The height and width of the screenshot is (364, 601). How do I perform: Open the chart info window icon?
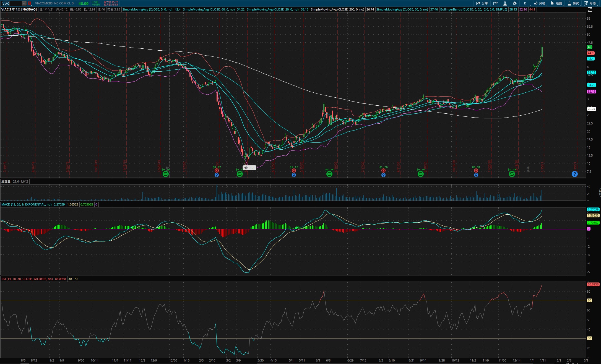[495, 3]
